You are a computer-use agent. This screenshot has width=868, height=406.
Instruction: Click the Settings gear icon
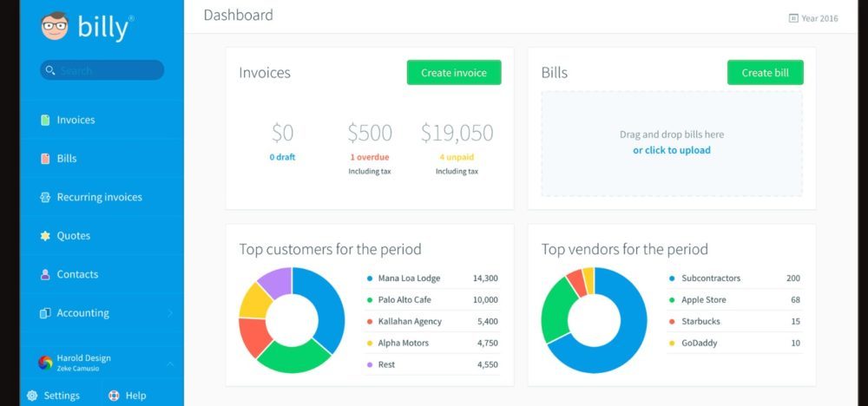tap(32, 396)
